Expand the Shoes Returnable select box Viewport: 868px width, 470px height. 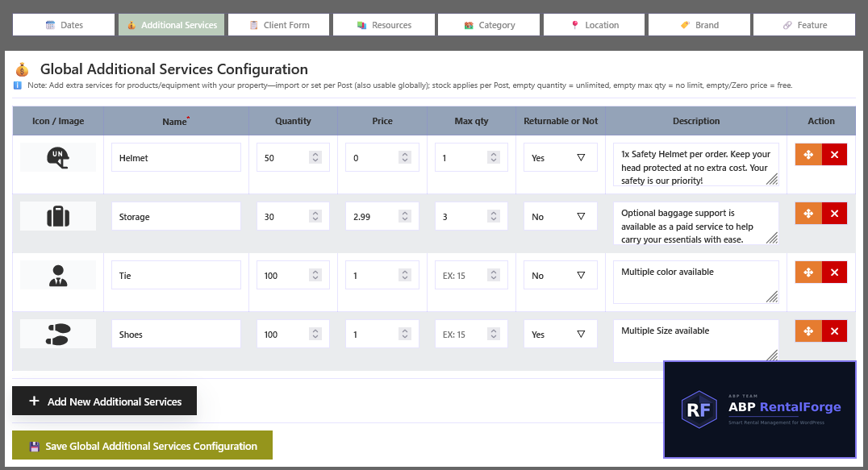(x=560, y=334)
